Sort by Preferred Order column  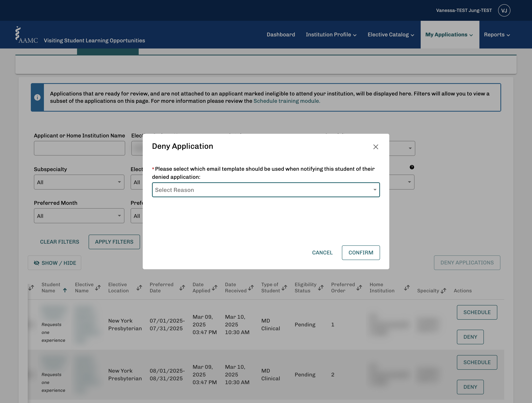pos(359,287)
